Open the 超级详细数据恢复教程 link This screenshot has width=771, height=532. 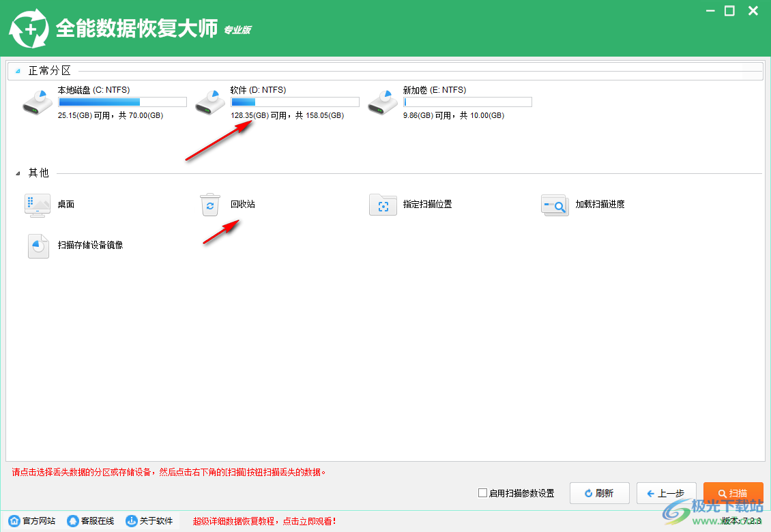tap(262, 520)
